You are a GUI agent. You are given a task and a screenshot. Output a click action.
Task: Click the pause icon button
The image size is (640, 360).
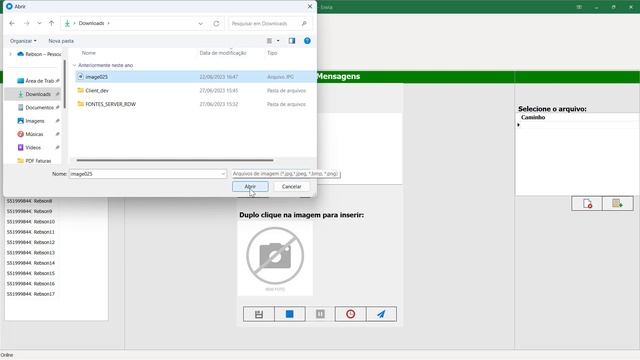pos(320,314)
